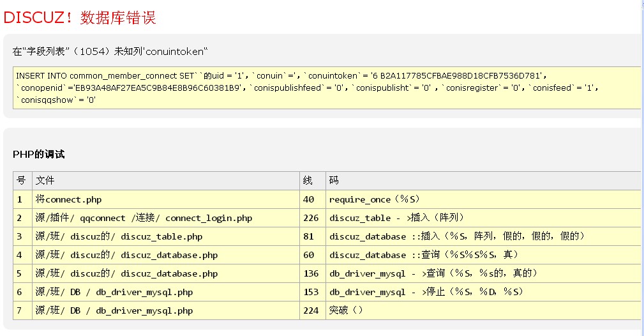Image resolution: width=644 pixels, height=336 pixels.
Task: Click the '线' column header
Action: coord(313,181)
